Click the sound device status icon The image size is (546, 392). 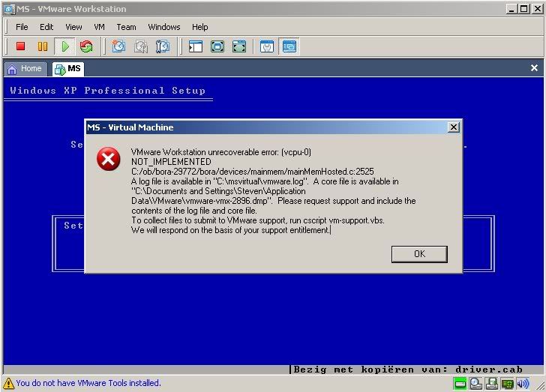(x=523, y=384)
